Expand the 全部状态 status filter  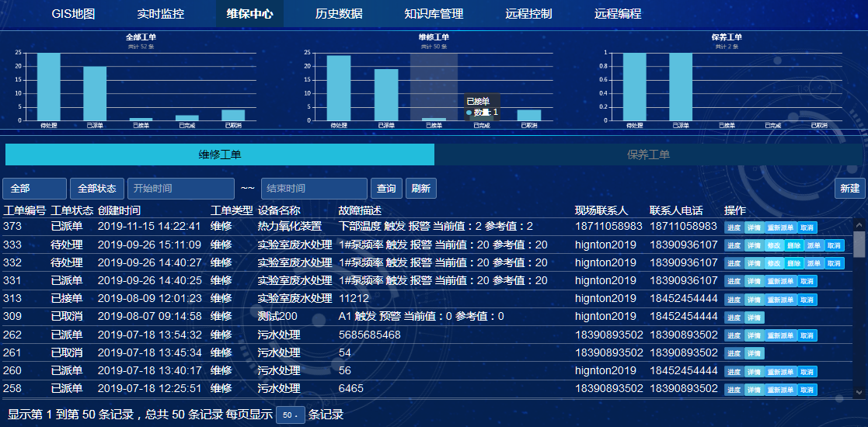97,189
